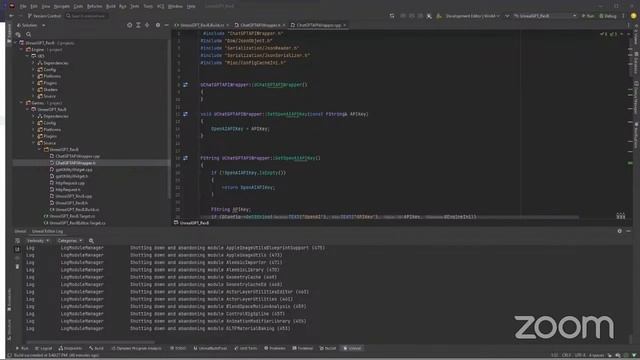Click the locate file target icon

click(x=129, y=25)
